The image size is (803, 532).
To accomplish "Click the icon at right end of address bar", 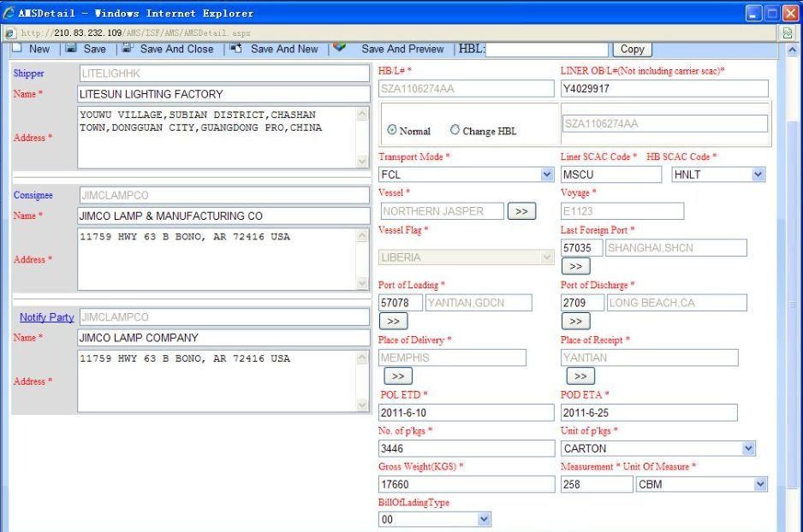I will click(x=788, y=33).
